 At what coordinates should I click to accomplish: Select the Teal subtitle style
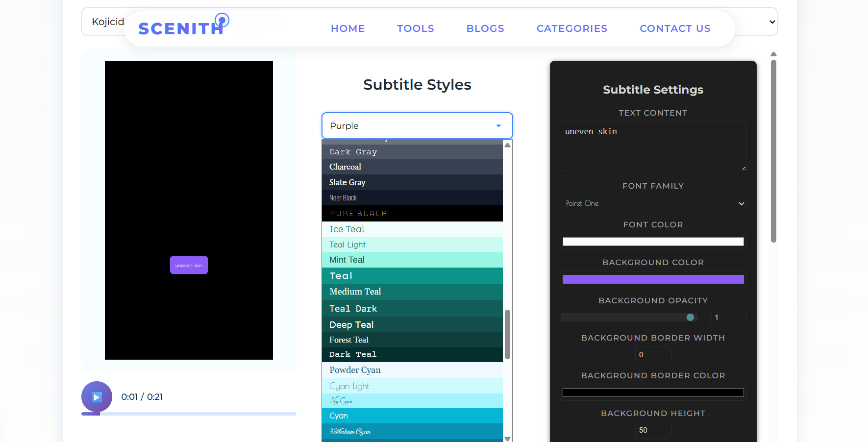click(412, 275)
